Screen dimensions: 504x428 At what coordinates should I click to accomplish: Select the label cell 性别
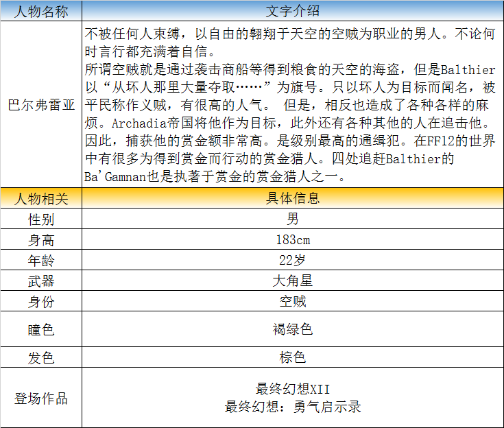point(41,219)
